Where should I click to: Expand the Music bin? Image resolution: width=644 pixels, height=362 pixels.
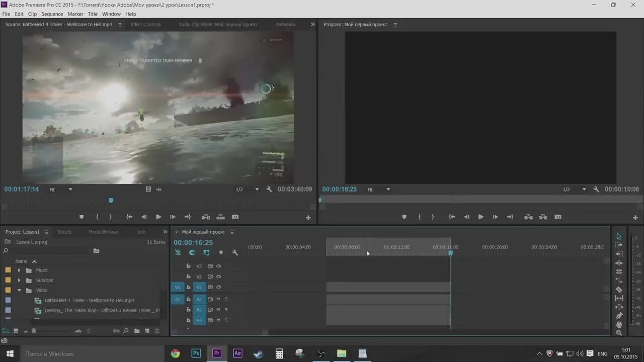pyautogui.click(x=19, y=270)
